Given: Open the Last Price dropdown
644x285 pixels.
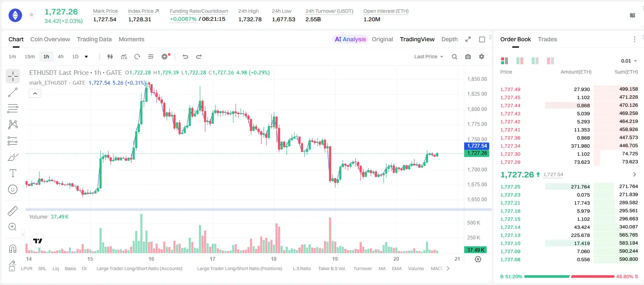Looking at the screenshot, I should (x=428, y=57).
